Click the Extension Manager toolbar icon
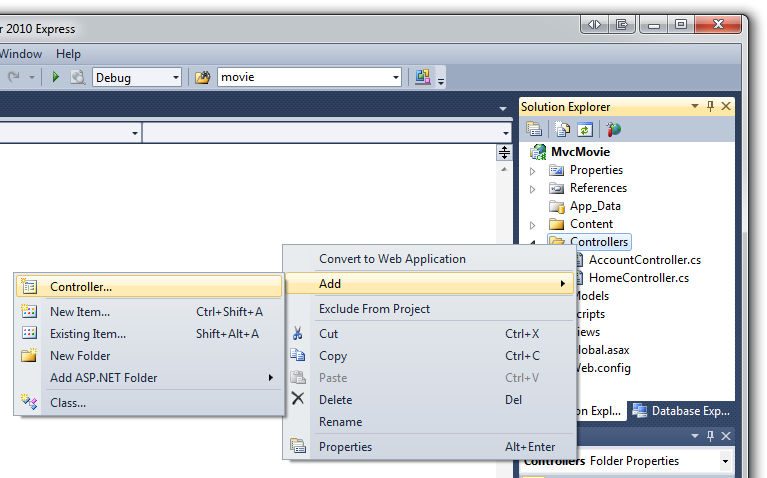This screenshot has width=767, height=478. (422, 77)
